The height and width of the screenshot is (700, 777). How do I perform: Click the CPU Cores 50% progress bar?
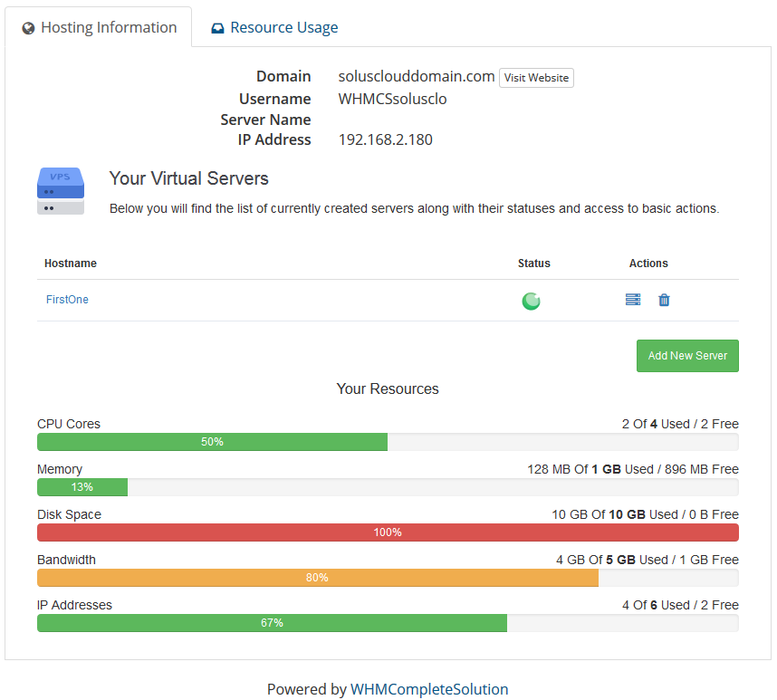click(212, 442)
